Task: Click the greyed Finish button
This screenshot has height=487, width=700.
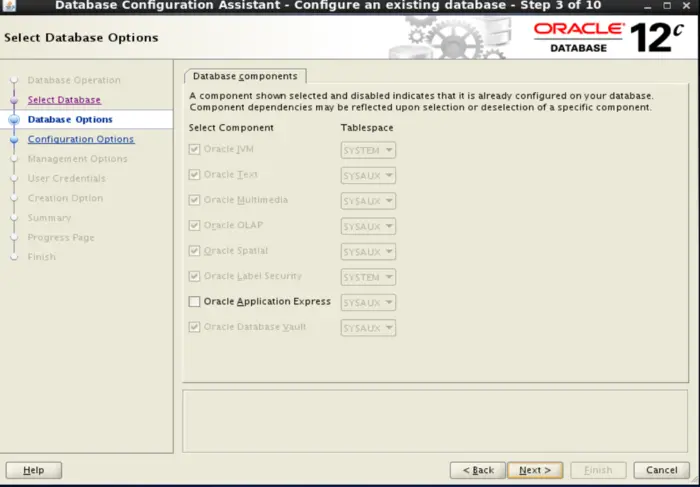Action: [598, 470]
